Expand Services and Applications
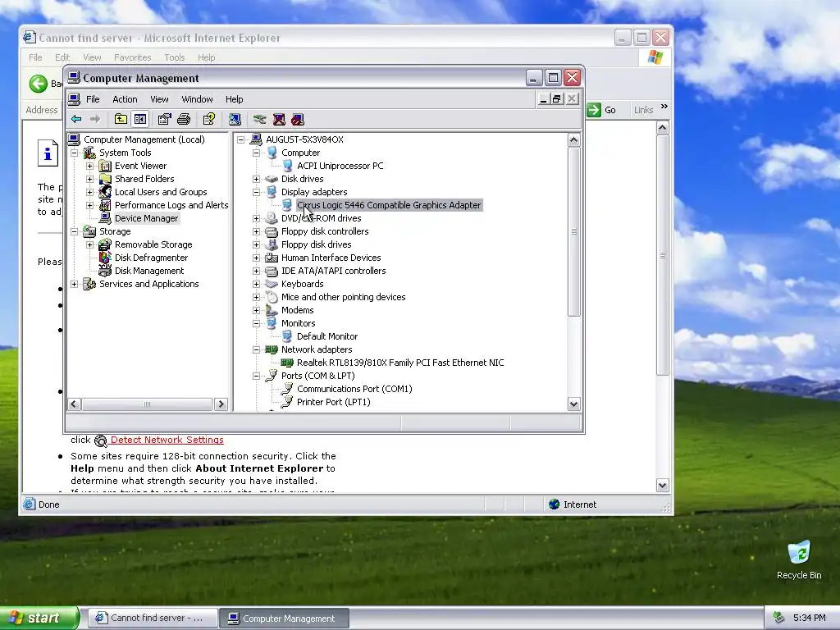This screenshot has width=840, height=630. [75, 284]
